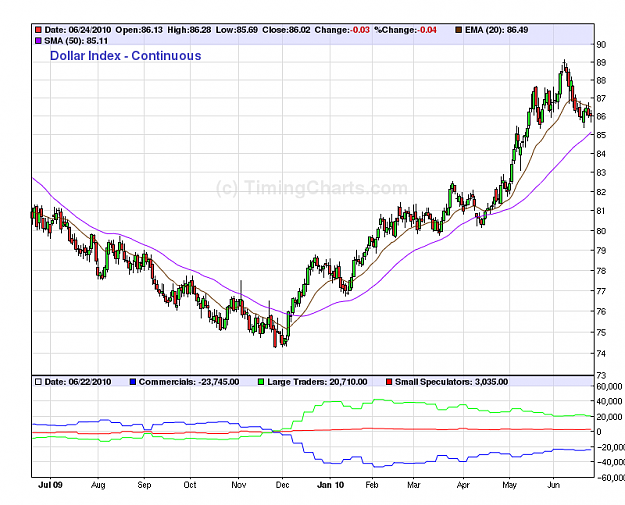Screen dimensions: 625x505
Task: Click the 80 price axis label
Action: (601, 231)
